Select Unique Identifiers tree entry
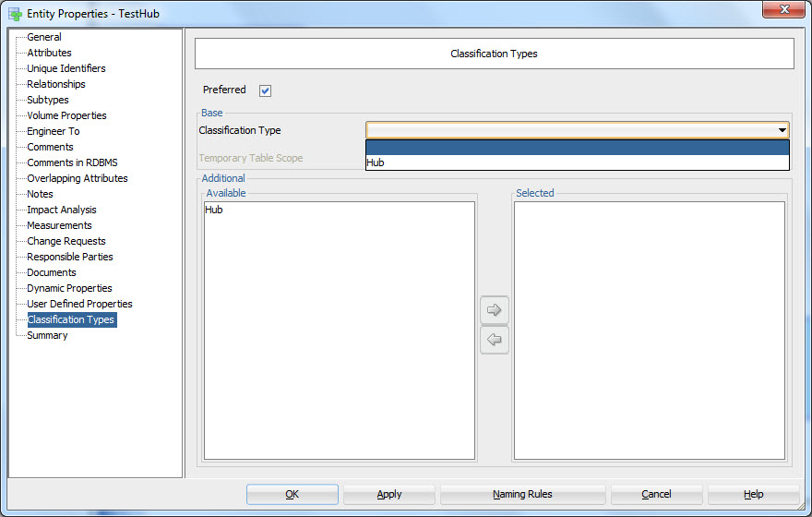The width and height of the screenshot is (812, 517). tap(66, 68)
